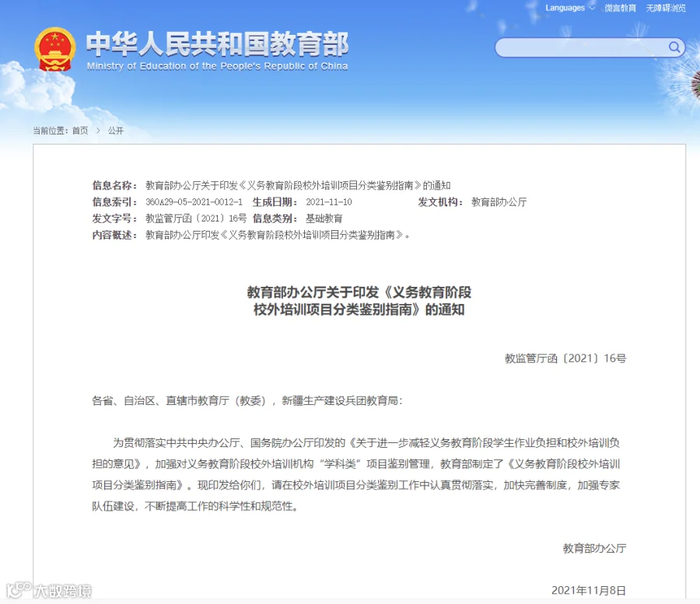The height and width of the screenshot is (604, 700).
Task: Click the breadcrumb chevron after 首页
Action: coord(98,131)
